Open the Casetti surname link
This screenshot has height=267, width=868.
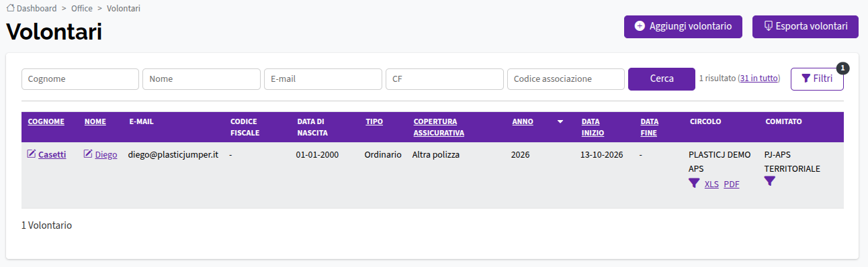click(52, 155)
